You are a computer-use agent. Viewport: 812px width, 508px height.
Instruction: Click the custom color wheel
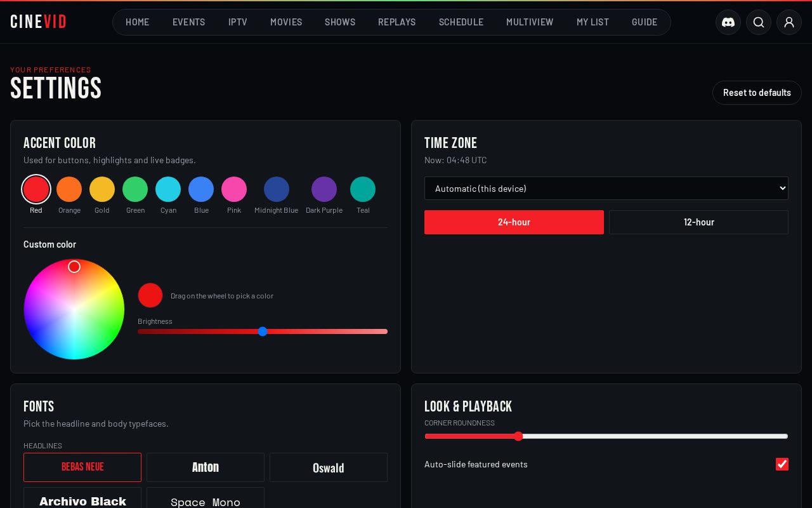[x=74, y=309]
